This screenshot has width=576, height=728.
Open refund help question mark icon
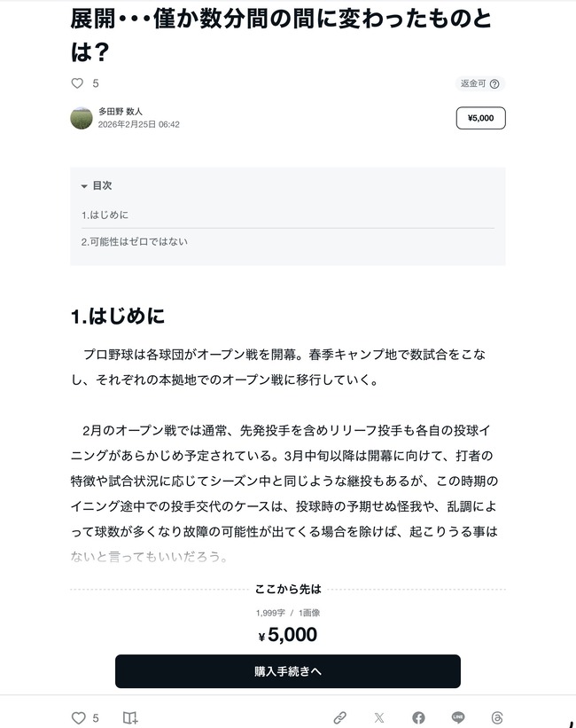[x=494, y=84]
